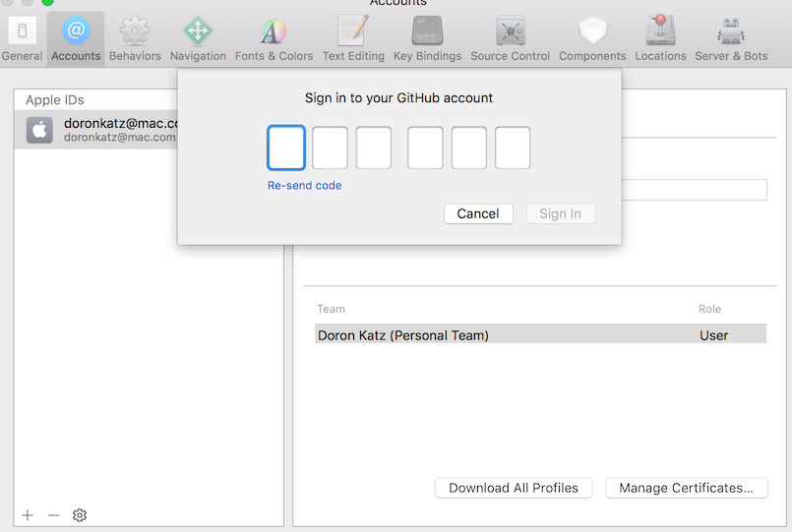Open the Behaviors preferences pane

coord(135,39)
